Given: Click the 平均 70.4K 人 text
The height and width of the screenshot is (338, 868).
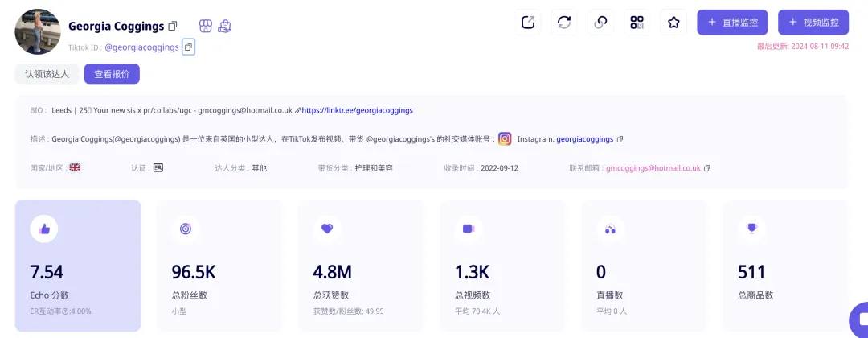Looking at the screenshot, I should [x=477, y=311].
